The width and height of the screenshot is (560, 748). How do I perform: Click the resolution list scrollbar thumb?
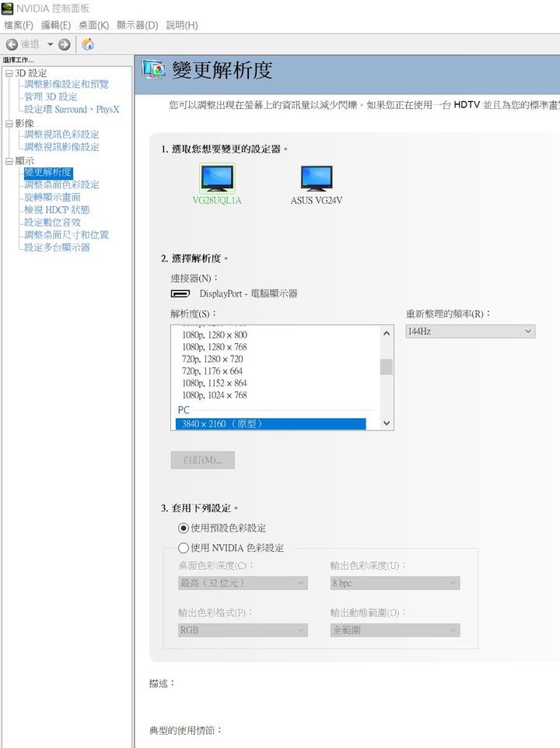click(x=387, y=367)
